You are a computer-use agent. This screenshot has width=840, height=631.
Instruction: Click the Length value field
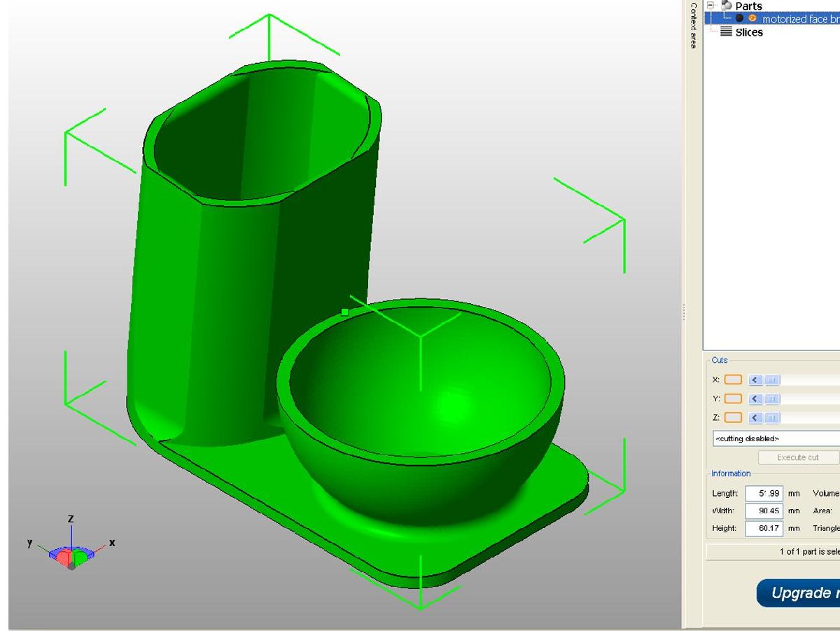[764, 493]
